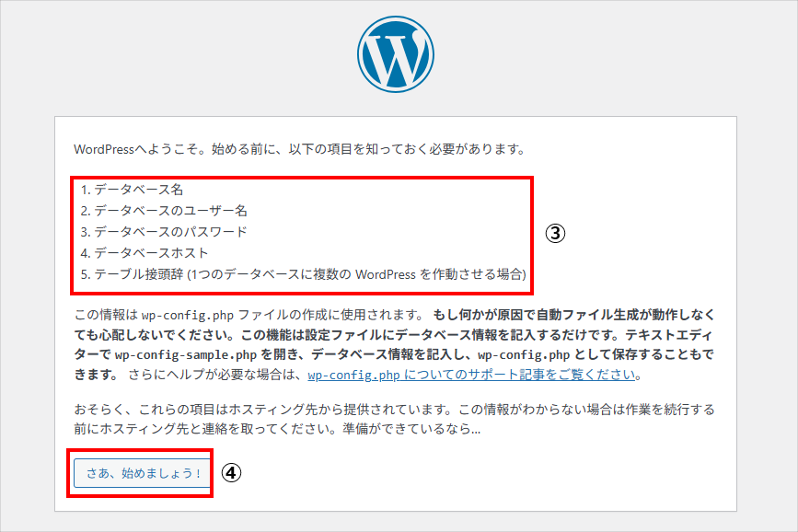Select list item 3 データベースのパスワード
This screenshot has height=532, width=798.
(163, 232)
